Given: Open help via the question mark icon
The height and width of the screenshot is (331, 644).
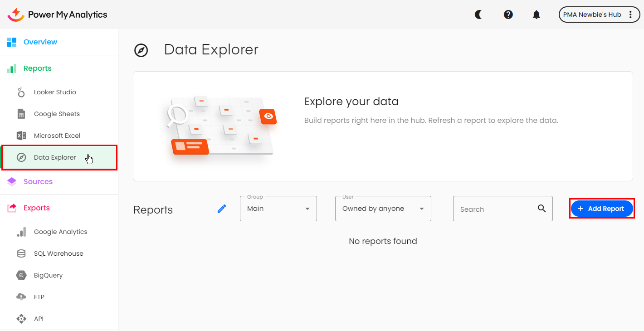Looking at the screenshot, I should (x=508, y=15).
